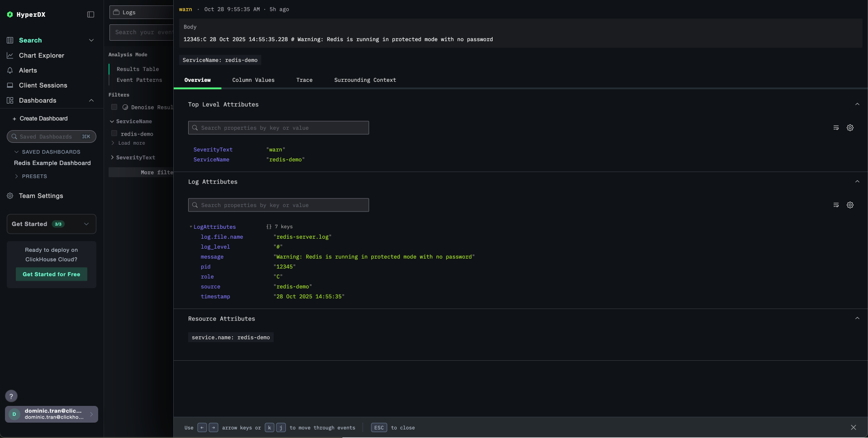Image resolution: width=868 pixels, height=438 pixels.
Task: Open settings gear in Top Level Attributes
Action: tap(850, 128)
